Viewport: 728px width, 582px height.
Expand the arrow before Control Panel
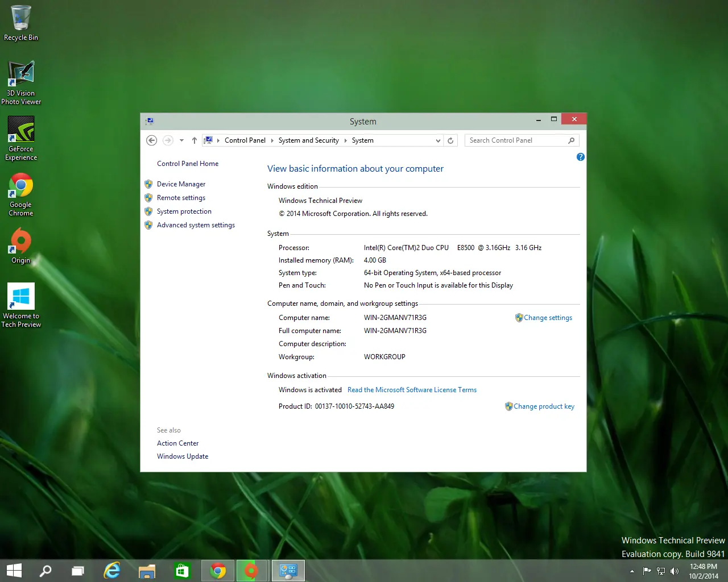tap(218, 140)
